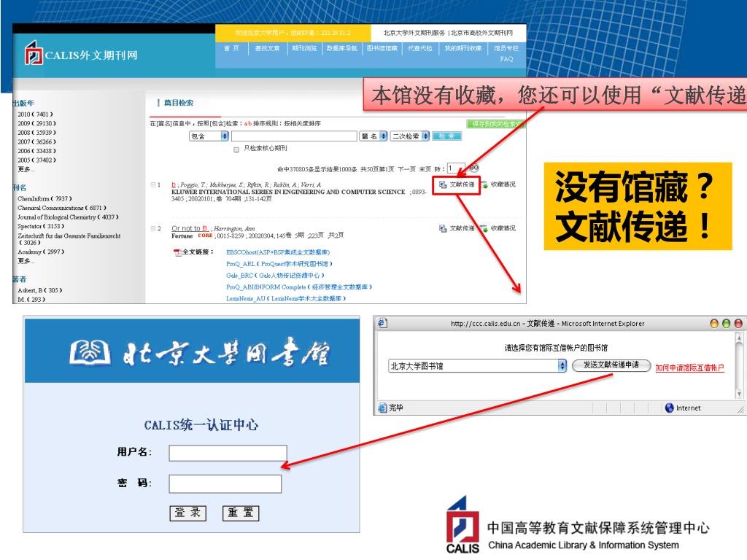Image resolution: width=747 pixels, height=560 pixels.
Task: Click the green 保存到我的检索式 button
Action: point(495,124)
